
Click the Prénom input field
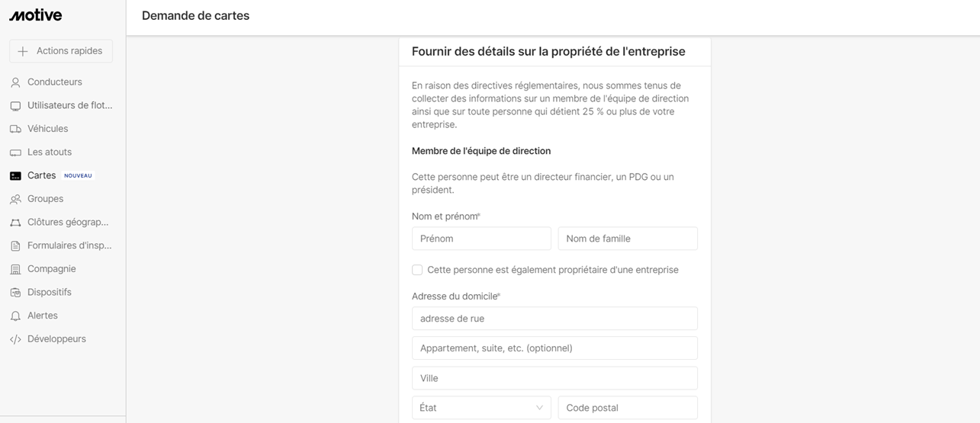pyautogui.click(x=481, y=239)
